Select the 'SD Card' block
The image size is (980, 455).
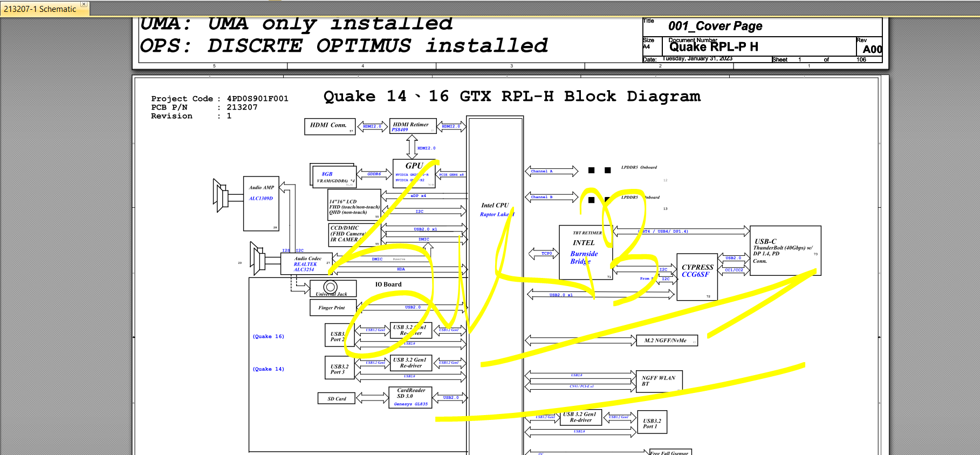[337, 398]
